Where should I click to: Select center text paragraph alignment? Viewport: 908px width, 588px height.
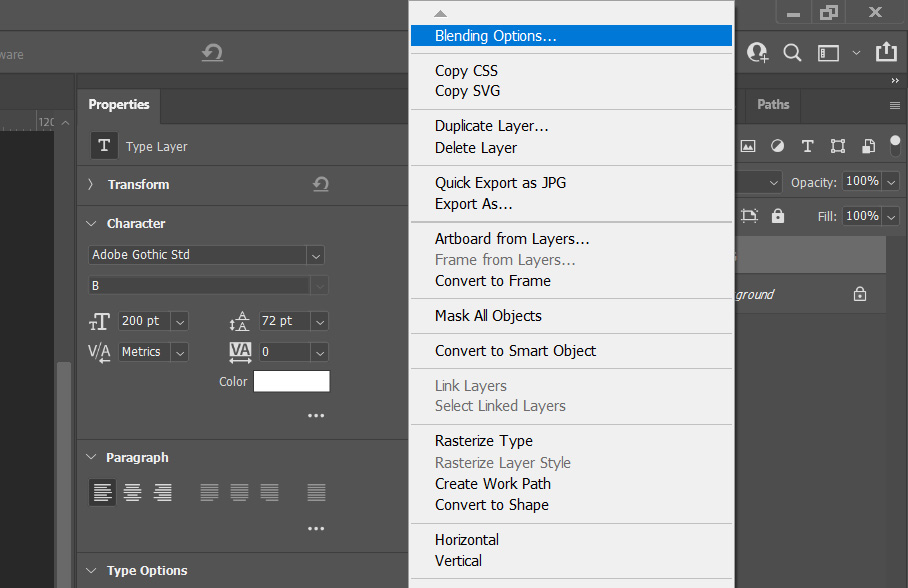point(133,492)
